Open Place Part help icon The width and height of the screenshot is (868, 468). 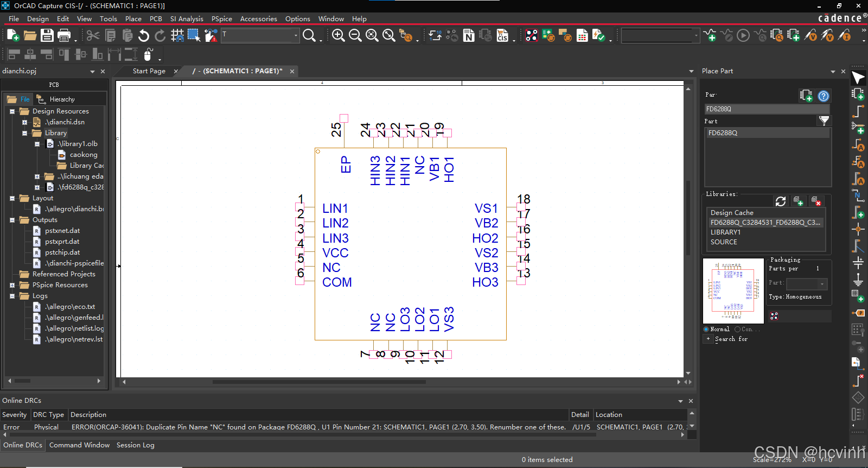pyautogui.click(x=824, y=96)
